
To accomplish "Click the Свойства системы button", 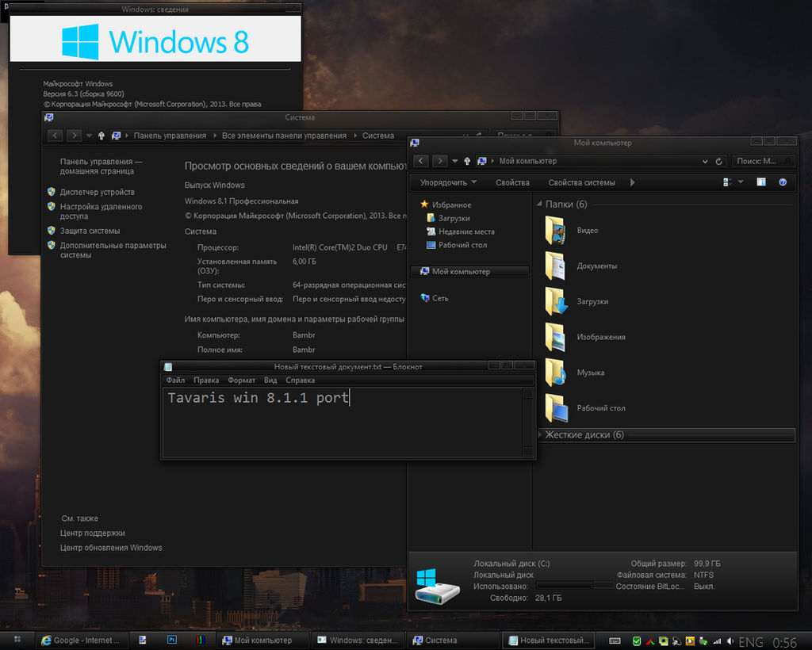I will coord(581,182).
